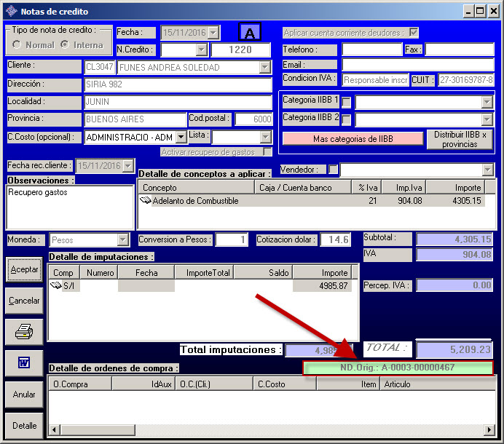Click the S/I imputation row icon
Screen dimensions: 504x444
(x=57, y=286)
